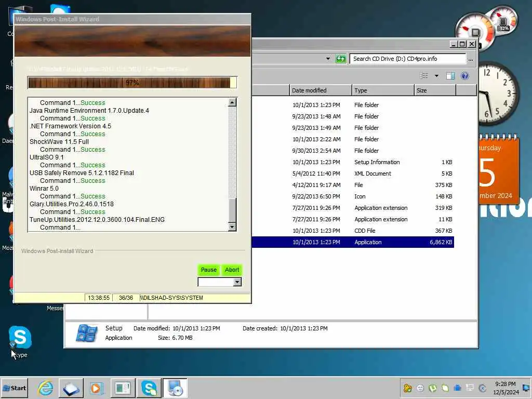Select the ShockWave 11.5 Full log entry
Viewport: 532px width, 399px height.
click(59, 141)
